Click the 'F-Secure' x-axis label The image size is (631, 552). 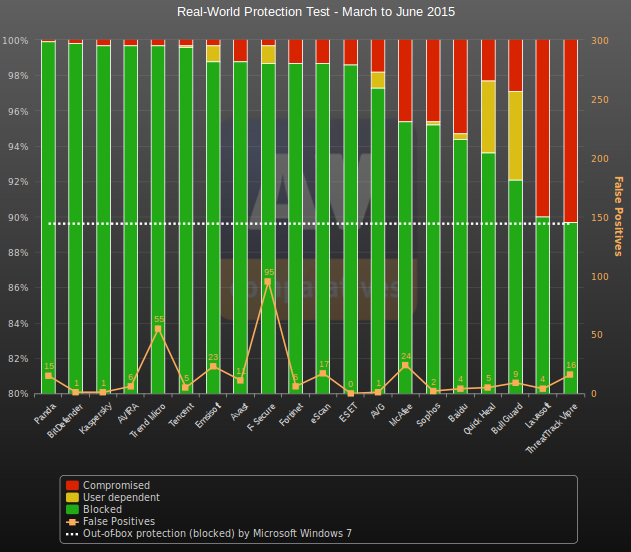pos(261,417)
